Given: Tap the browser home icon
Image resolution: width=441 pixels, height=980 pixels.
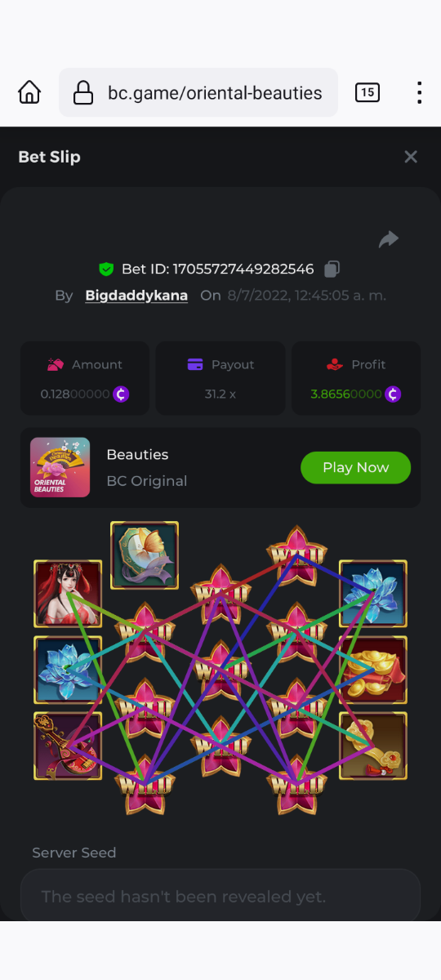Looking at the screenshot, I should (x=29, y=92).
